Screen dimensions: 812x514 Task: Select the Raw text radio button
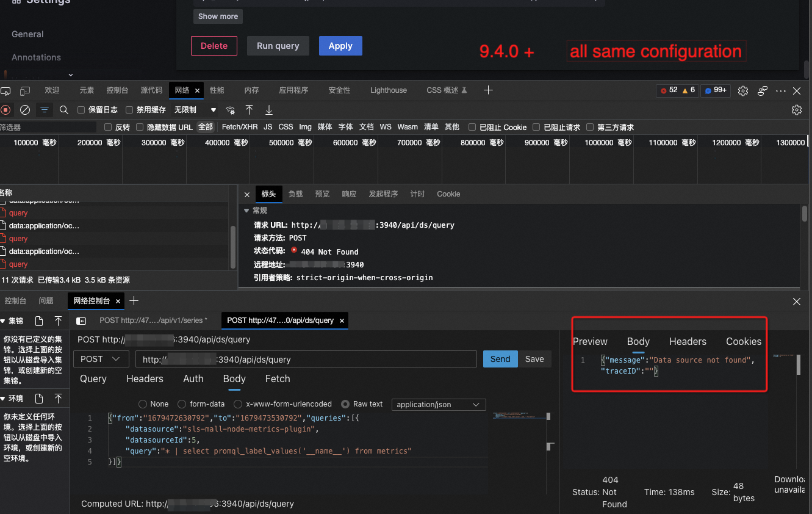tap(345, 404)
